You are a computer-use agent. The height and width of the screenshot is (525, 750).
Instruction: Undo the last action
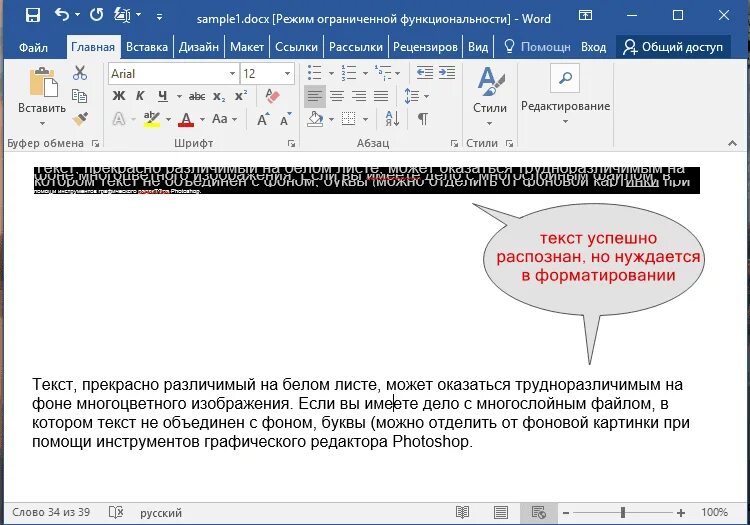pos(62,15)
